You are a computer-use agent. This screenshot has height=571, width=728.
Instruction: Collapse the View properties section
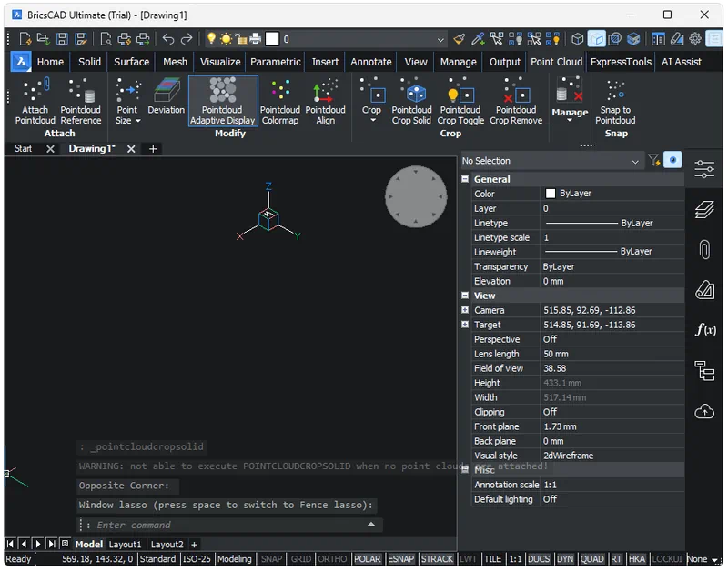(465, 296)
